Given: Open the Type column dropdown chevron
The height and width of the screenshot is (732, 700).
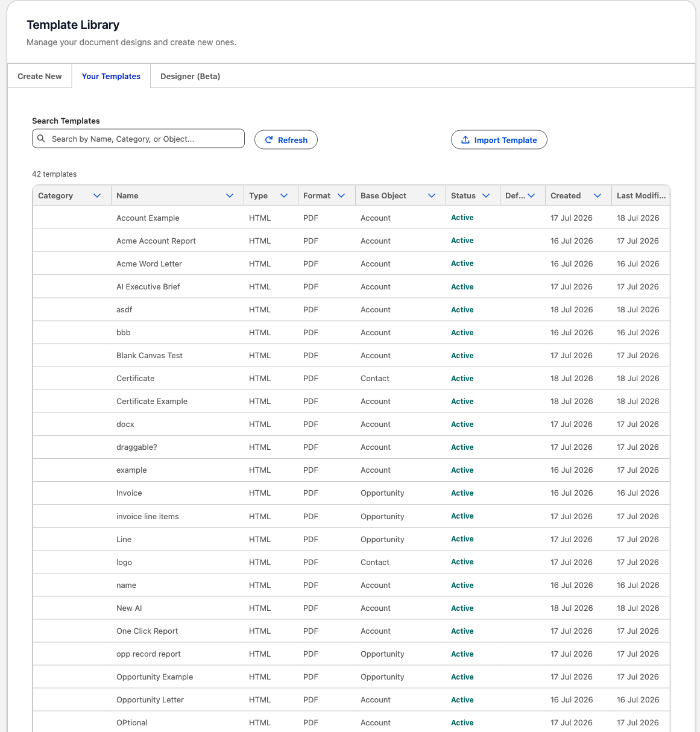Looking at the screenshot, I should point(284,195).
